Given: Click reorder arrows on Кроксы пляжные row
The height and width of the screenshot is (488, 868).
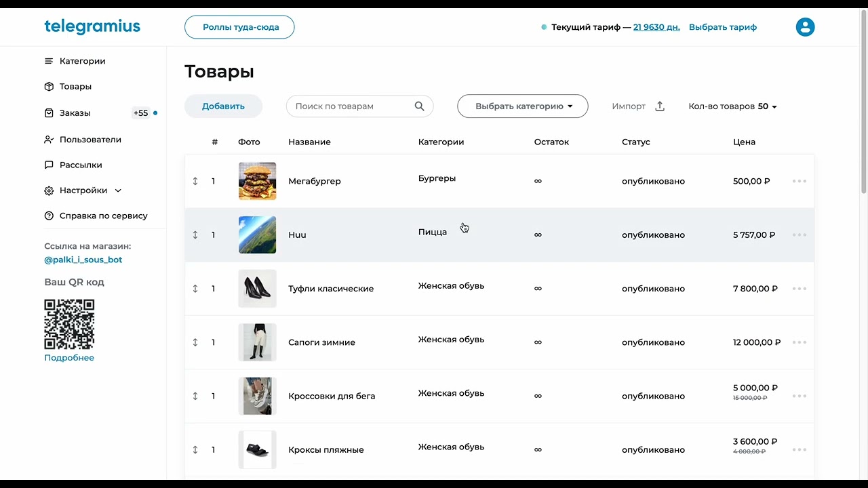Looking at the screenshot, I should click(195, 450).
